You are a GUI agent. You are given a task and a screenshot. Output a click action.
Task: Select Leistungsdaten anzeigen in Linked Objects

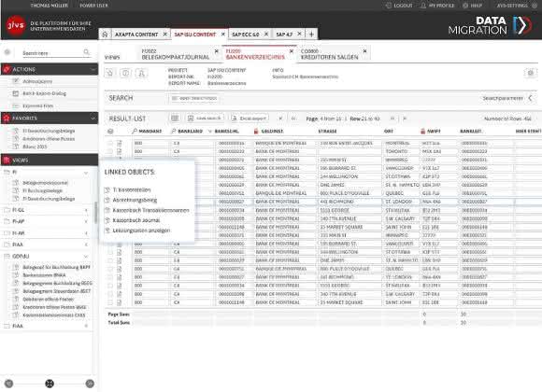[x=141, y=231]
